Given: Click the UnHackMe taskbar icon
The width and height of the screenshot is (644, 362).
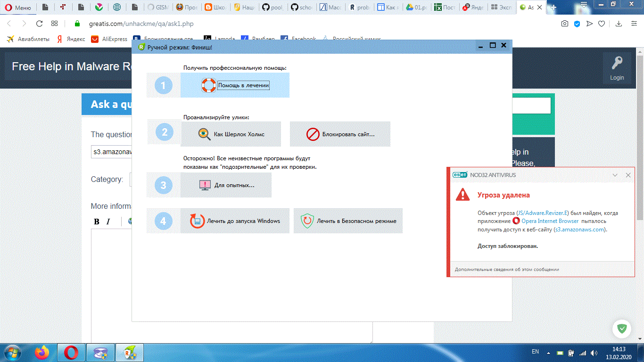Looking at the screenshot, I should pos(129,352).
